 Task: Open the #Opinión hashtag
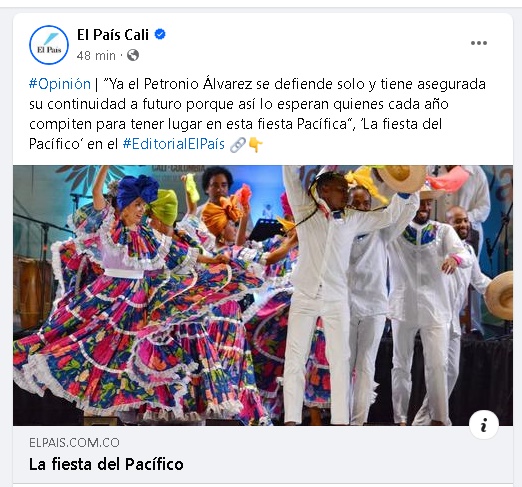tap(60, 84)
